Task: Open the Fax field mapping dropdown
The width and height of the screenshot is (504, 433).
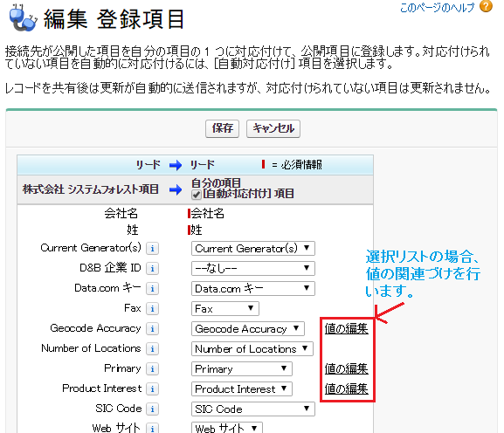Action: pos(225,309)
